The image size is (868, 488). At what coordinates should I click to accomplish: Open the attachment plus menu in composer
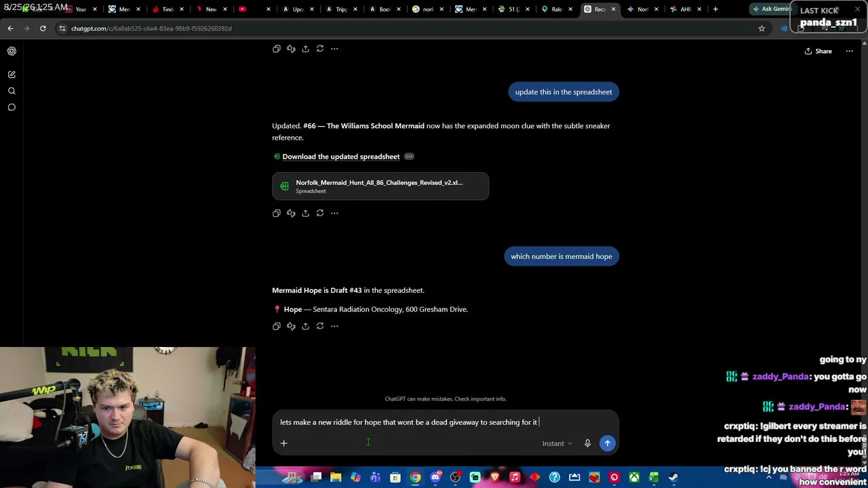[284, 443]
